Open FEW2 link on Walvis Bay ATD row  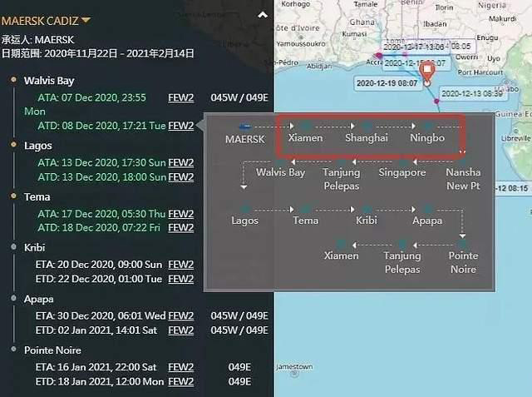pyautogui.click(x=181, y=126)
